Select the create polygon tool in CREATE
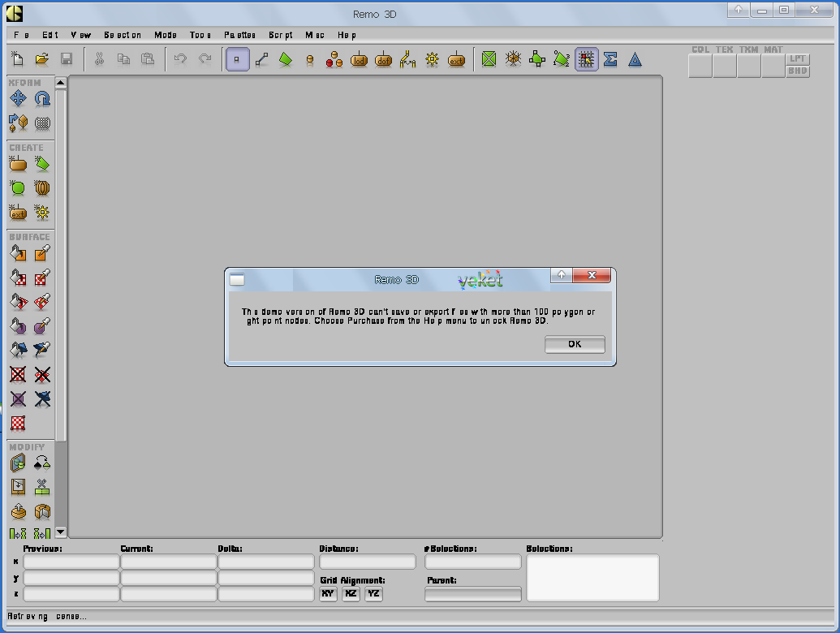840x633 pixels. [42, 164]
